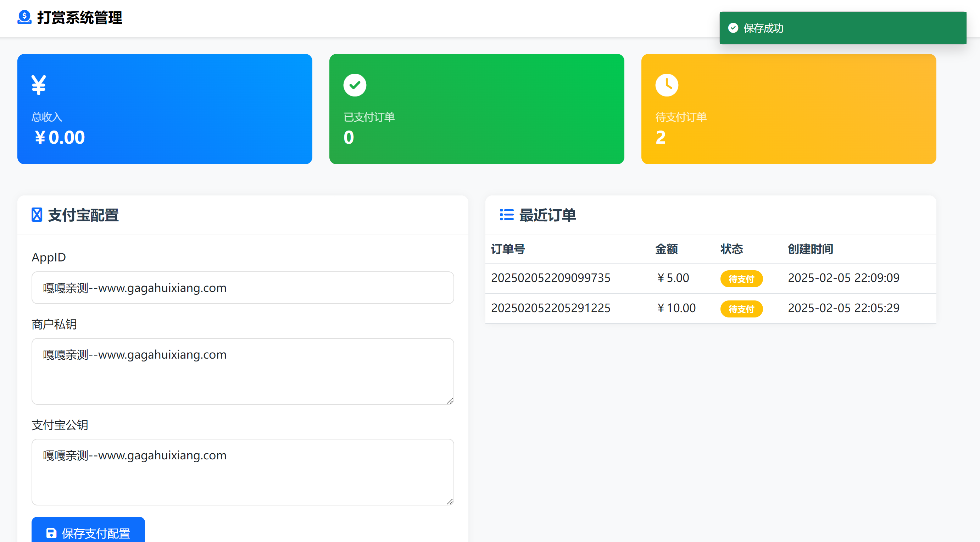Click the dollar logo icon in header
Screen dimensions: 980x542
(x=24, y=17)
